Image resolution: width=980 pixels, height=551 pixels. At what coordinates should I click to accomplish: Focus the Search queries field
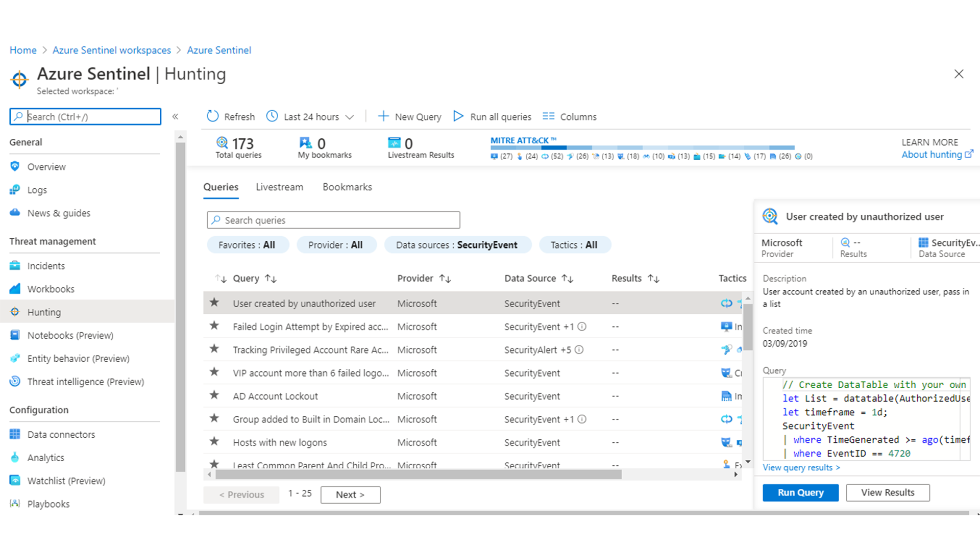333,220
